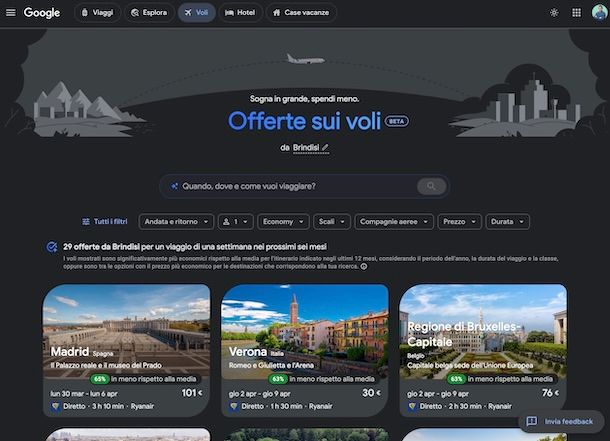The image size is (610, 441).
Task: Click the 63% badge on Bruxelles card
Action: (x=456, y=379)
